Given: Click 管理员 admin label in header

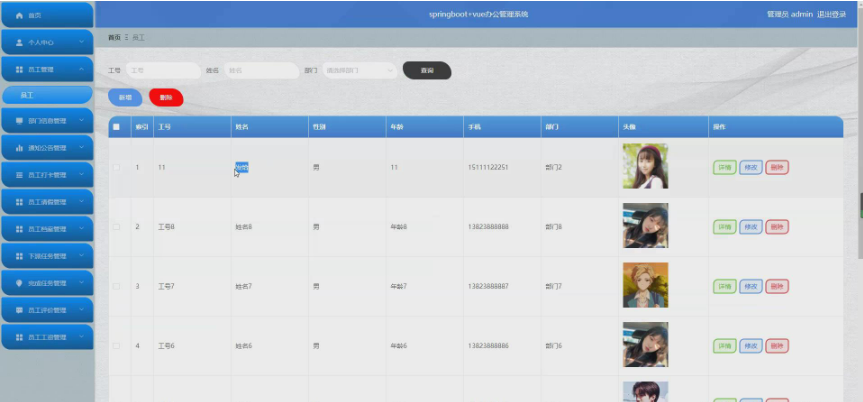Looking at the screenshot, I should pos(790,14).
